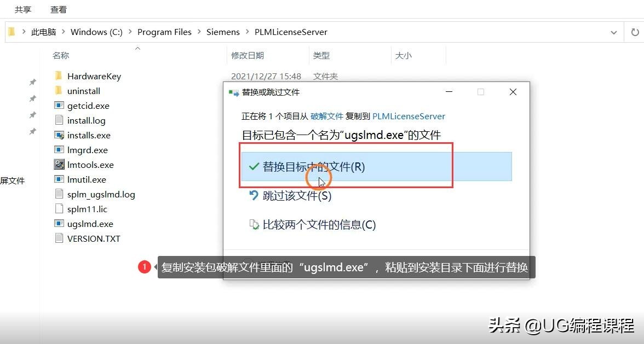Select the splm11.lic license file icon

[x=58, y=208]
